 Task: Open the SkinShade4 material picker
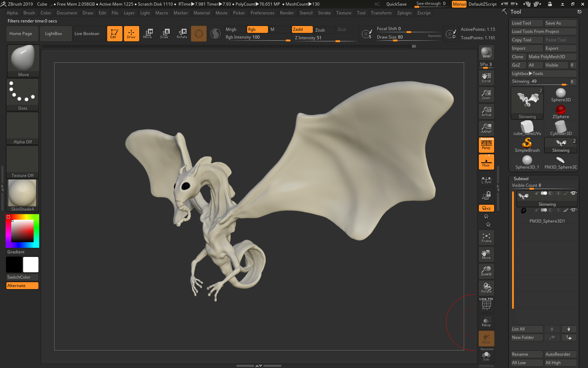22,195
